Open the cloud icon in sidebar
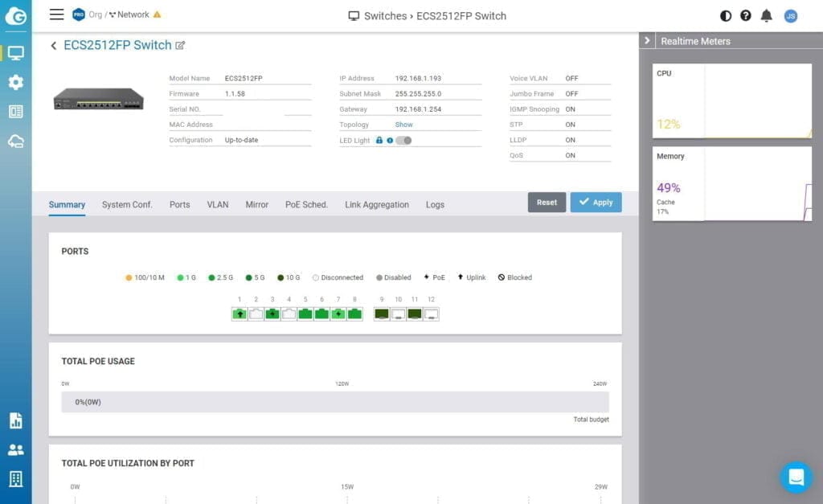 (x=15, y=141)
